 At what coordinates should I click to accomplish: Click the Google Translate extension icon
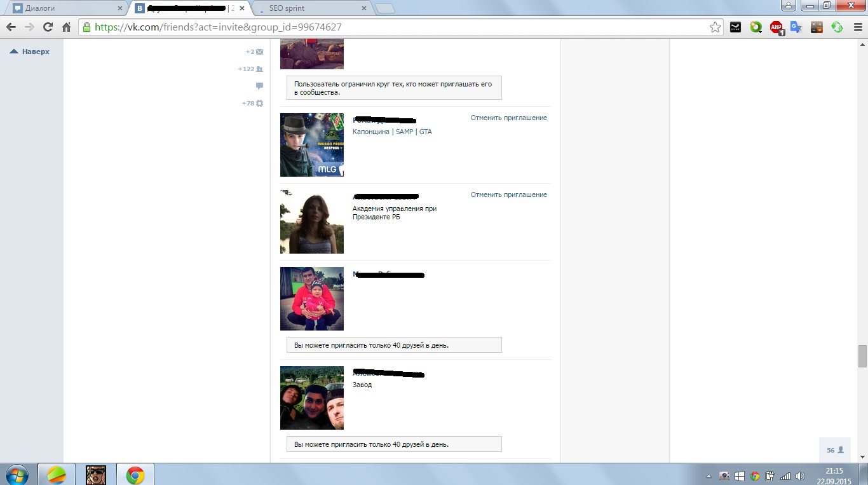[796, 27]
